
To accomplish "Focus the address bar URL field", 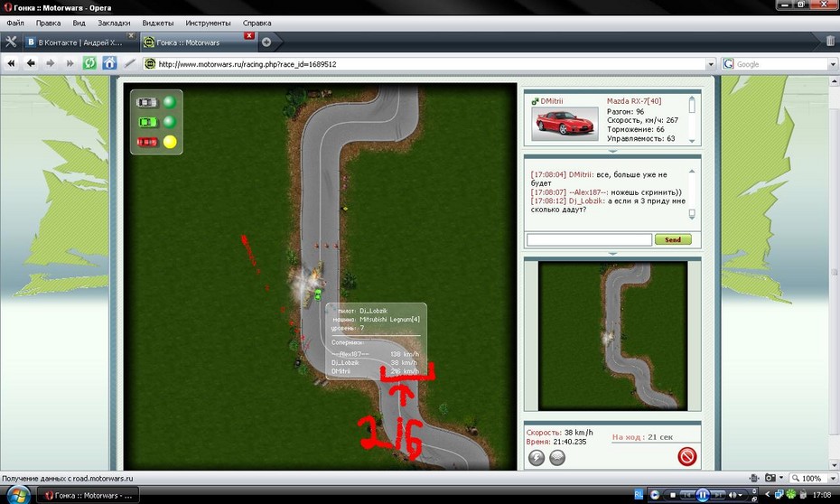I will coord(428,64).
